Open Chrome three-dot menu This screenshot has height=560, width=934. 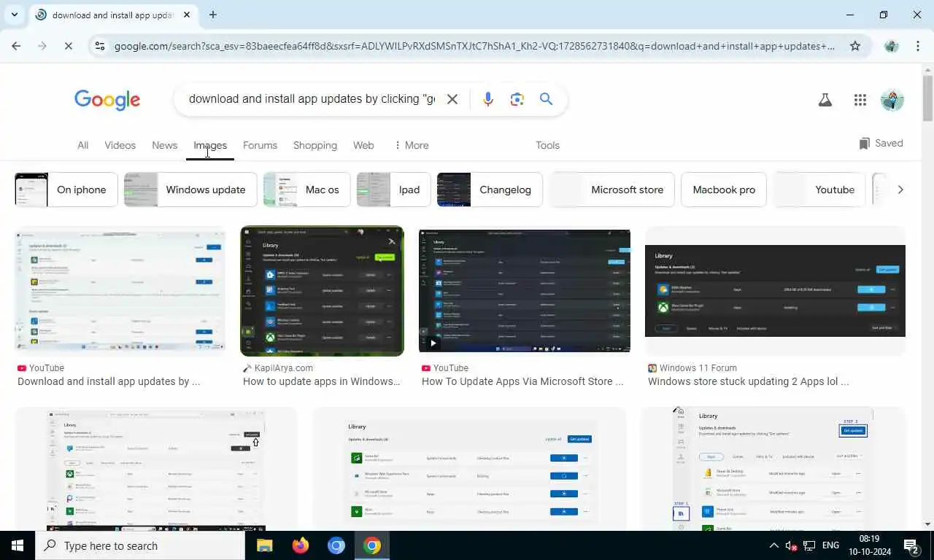coord(918,46)
